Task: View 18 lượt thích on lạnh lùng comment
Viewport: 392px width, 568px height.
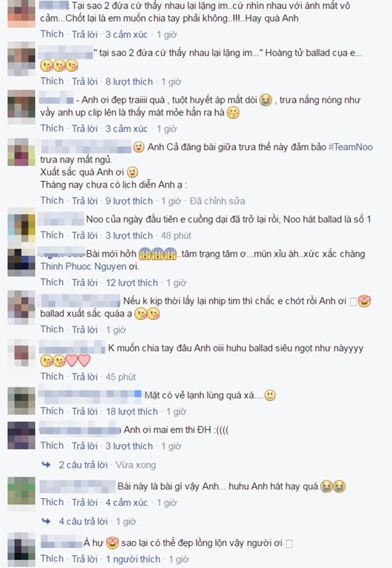Action: click(x=132, y=411)
